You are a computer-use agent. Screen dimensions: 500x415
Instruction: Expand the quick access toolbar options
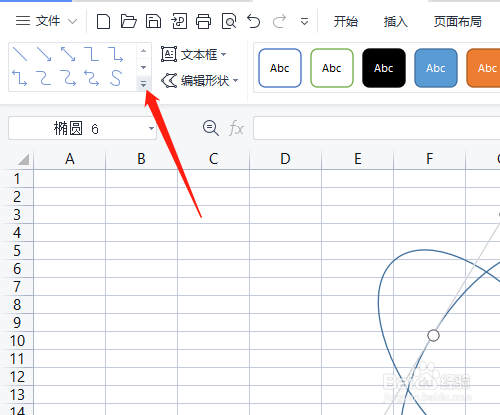point(304,22)
